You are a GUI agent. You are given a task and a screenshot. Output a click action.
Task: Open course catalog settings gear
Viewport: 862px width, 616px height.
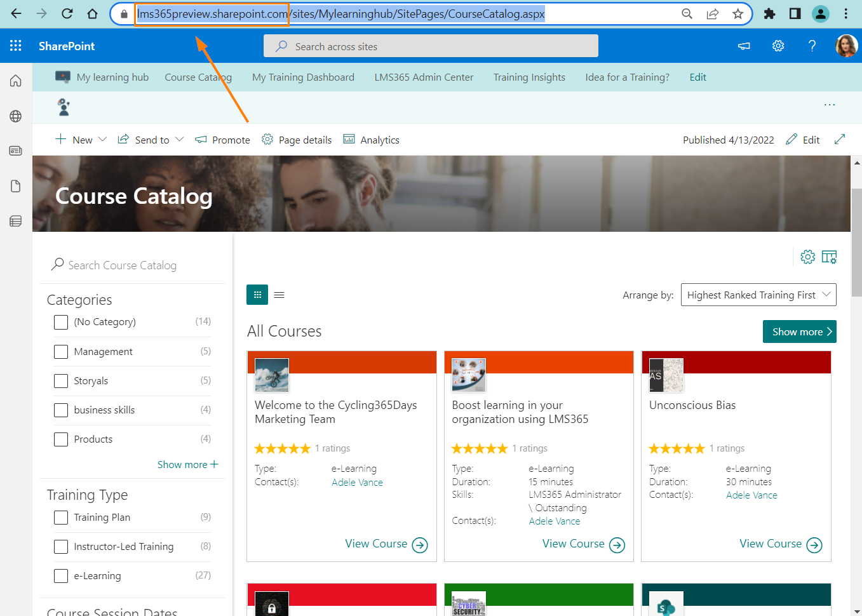point(807,257)
